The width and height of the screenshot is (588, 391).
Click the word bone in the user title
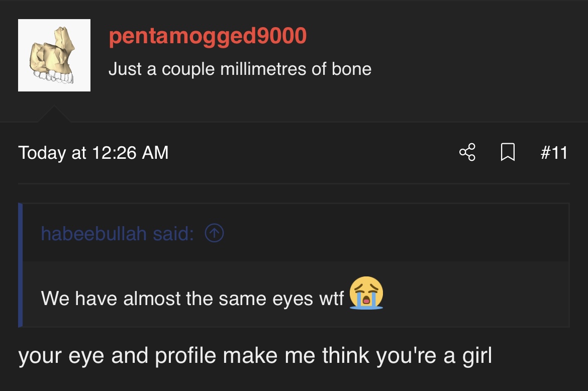coord(351,69)
